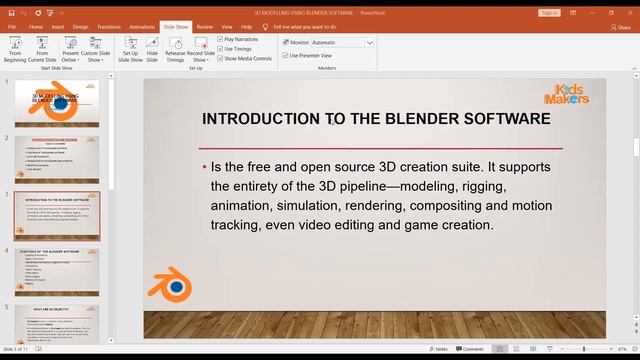Click the Blender logo on the slide

[x=170, y=285]
